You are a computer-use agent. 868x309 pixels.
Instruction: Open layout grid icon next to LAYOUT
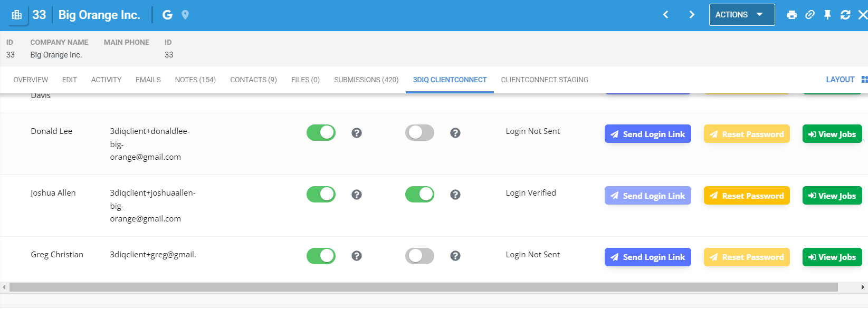click(x=864, y=80)
